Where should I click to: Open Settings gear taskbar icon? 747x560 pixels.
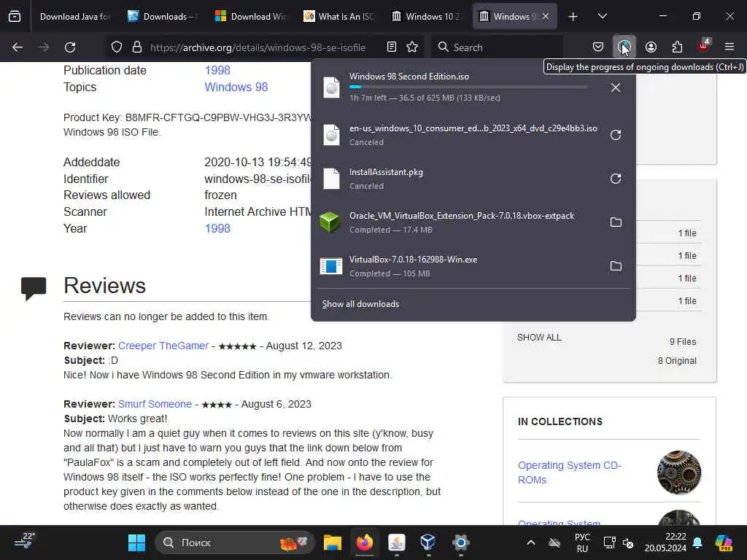coord(461,542)
